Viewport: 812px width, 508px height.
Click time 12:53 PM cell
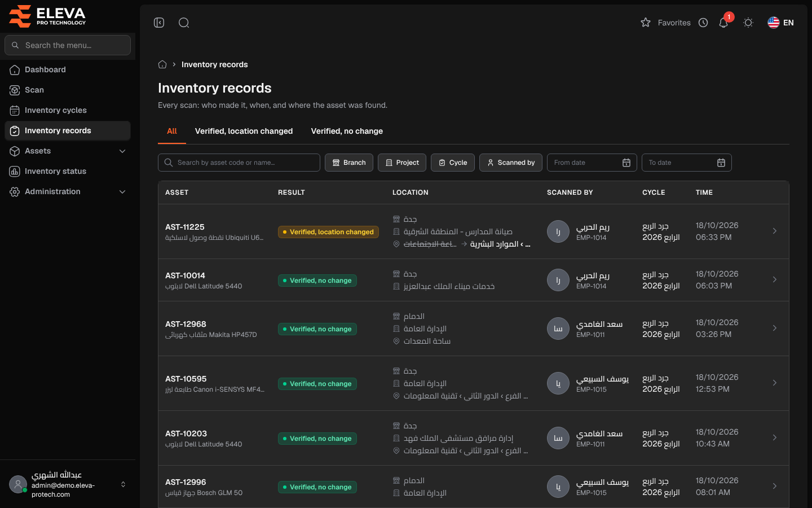[713, 389]
